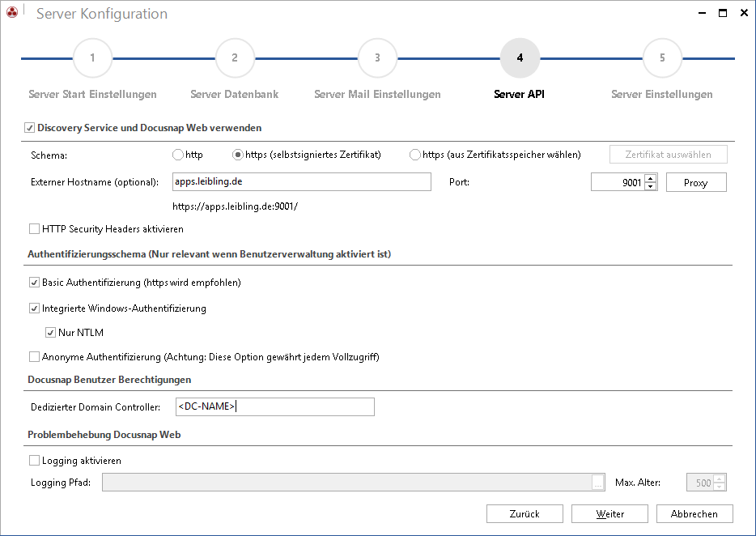Close the Server Konfiguration window

pos(744,13)
